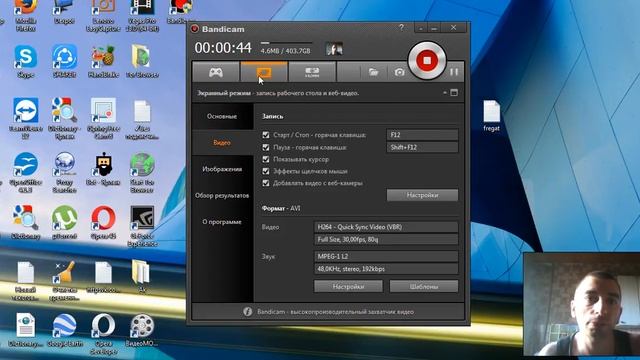This screenshot has height=360, width=640.
Task: Open the OpenOffice desktop shortcut
Action: [25, 173]
